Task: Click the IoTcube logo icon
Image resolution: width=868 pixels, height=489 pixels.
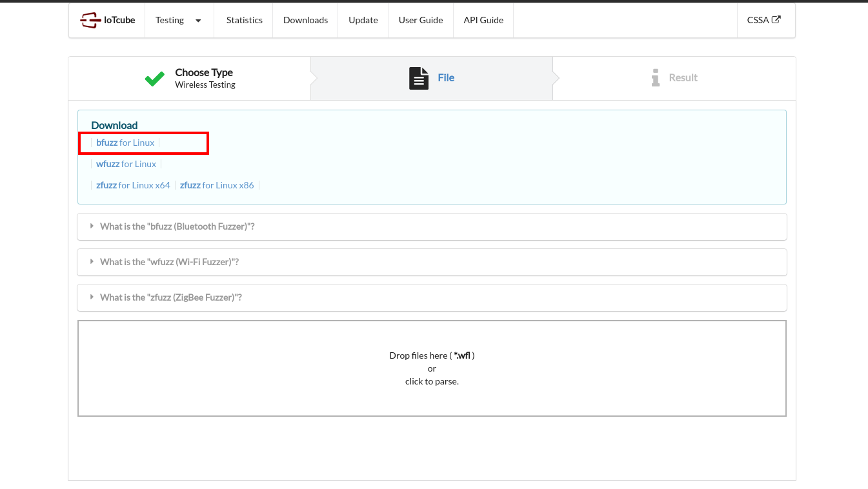Action: [x=90, y=21]
